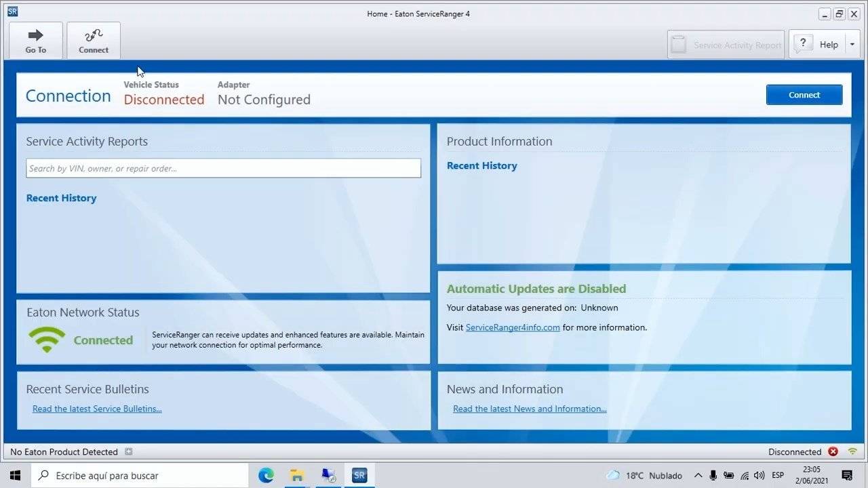Click the ServiceRanger SR icon in title bar
This screenshot has width=868, height=488.
click(x=12, y=12)
